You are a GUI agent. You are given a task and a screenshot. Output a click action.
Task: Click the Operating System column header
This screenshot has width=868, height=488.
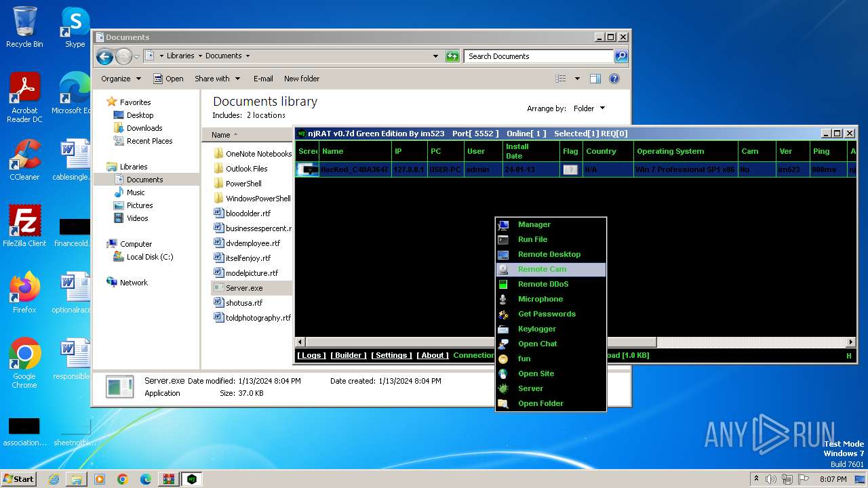pyautogui.click(x=686, y=151)
